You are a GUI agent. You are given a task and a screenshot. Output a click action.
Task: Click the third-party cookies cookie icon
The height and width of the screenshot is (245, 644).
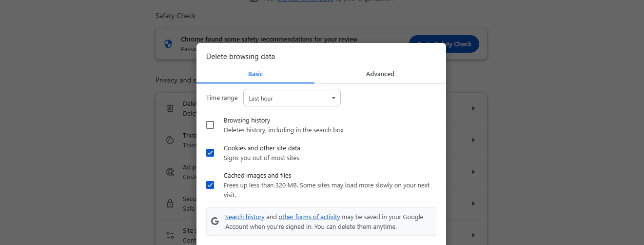point(170,140)
